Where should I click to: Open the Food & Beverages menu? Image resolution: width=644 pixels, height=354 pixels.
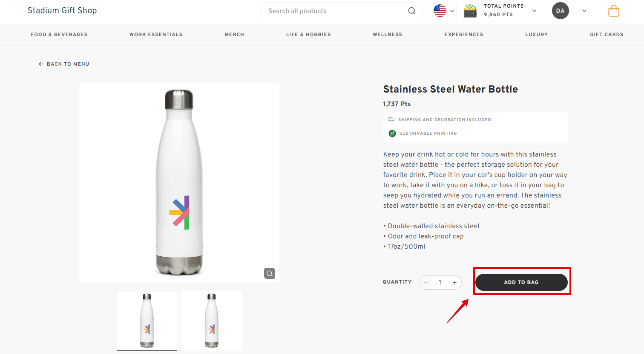(x=59, y=35)
